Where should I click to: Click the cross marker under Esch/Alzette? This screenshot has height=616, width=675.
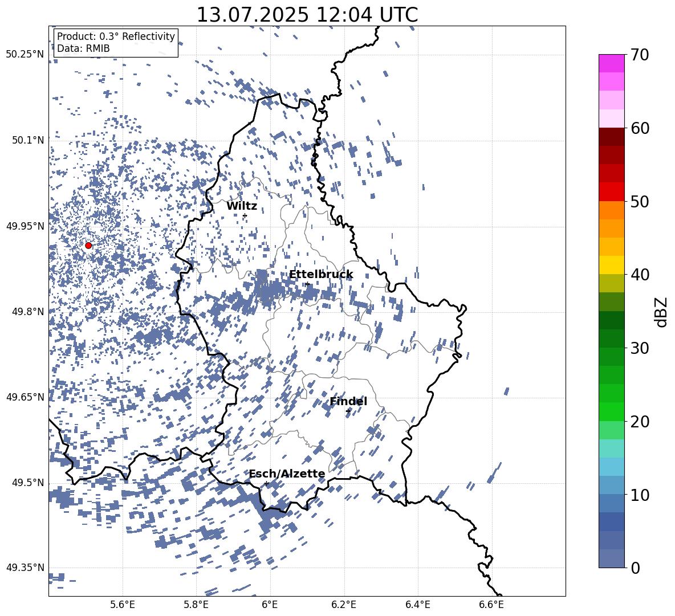pos(266,483)
